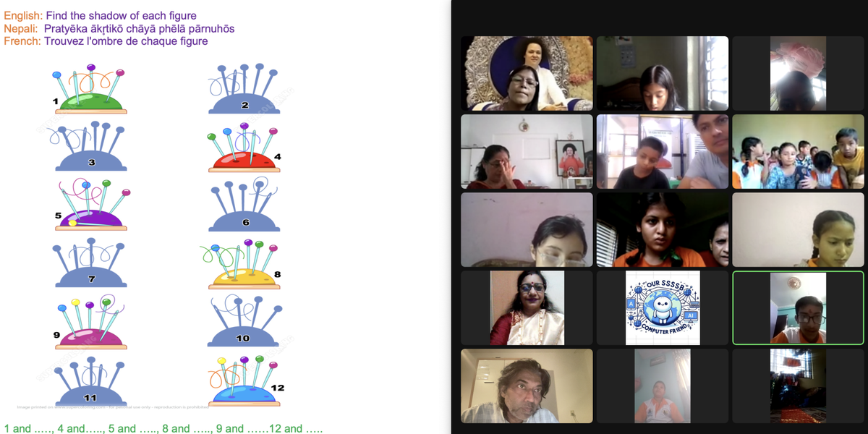Select the OUR SSSSB Computer Friend logo tile

[x=663, y=307]
